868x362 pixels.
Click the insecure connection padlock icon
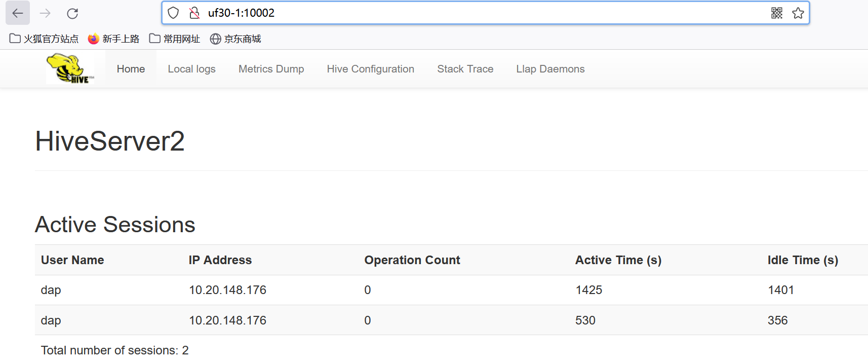(194, 13)
